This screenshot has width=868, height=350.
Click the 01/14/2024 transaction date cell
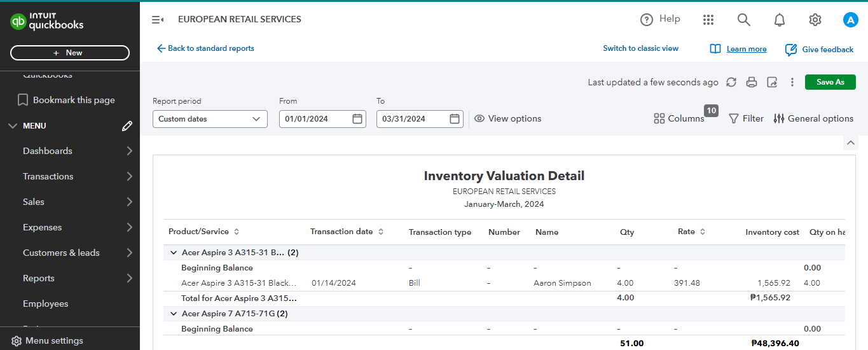334,283
